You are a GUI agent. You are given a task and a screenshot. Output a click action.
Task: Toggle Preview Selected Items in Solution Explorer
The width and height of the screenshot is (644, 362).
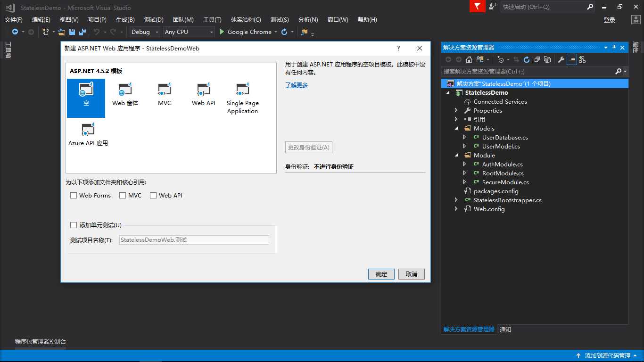click(x=572, y=59)
